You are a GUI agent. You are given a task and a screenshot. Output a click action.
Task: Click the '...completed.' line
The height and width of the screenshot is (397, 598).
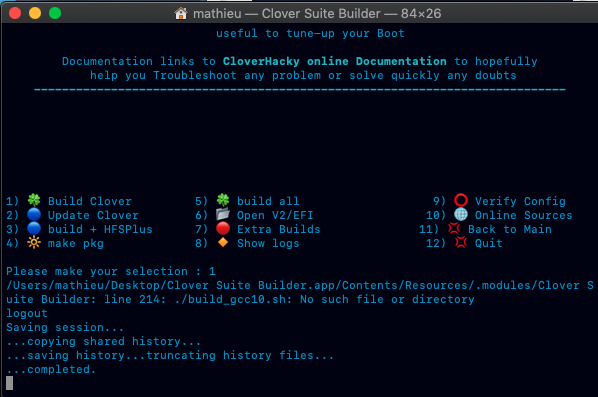[x=51, y=369]
